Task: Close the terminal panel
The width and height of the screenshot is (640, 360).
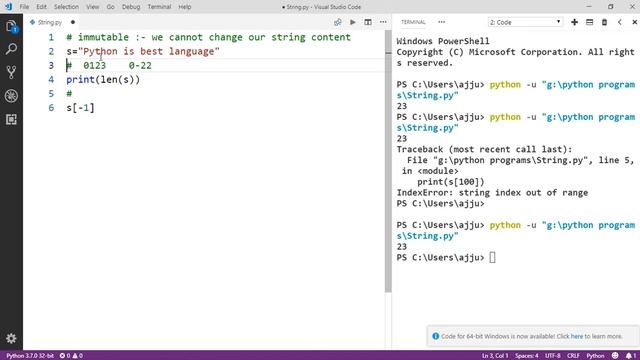Action: [x=634, y=22]
